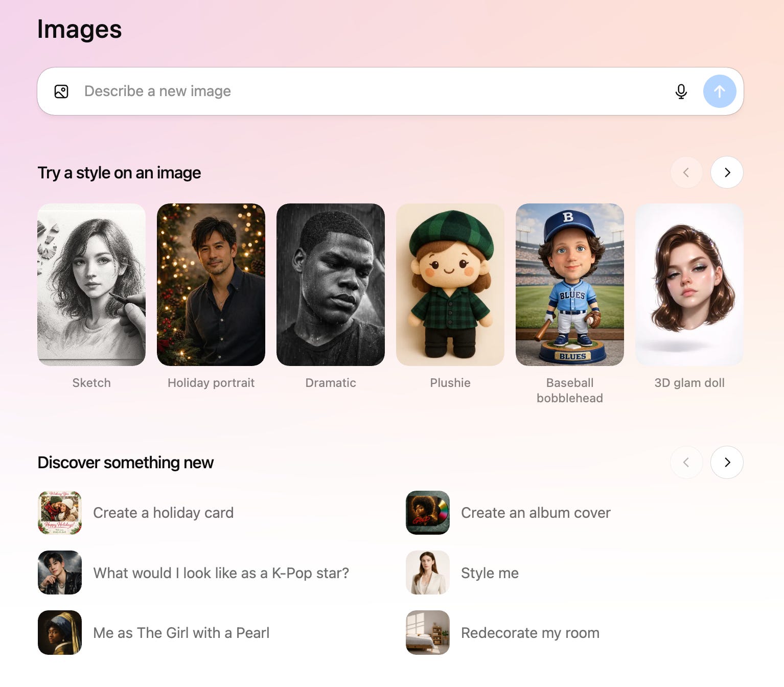Screen dimensions: 784x687
Task: Click the left chevron in Discover something new
Action: 686,462
